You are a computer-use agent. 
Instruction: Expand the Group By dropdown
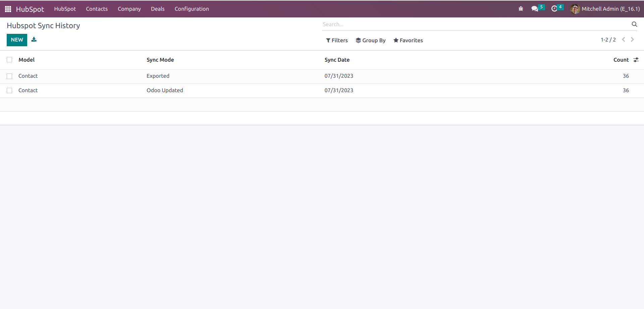click(371, 40)
